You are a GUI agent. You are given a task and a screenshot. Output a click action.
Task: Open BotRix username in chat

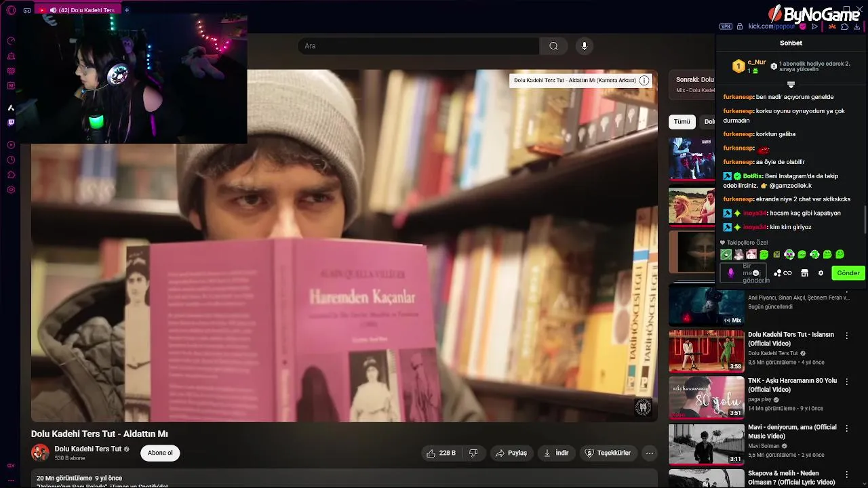click(753, 176)
